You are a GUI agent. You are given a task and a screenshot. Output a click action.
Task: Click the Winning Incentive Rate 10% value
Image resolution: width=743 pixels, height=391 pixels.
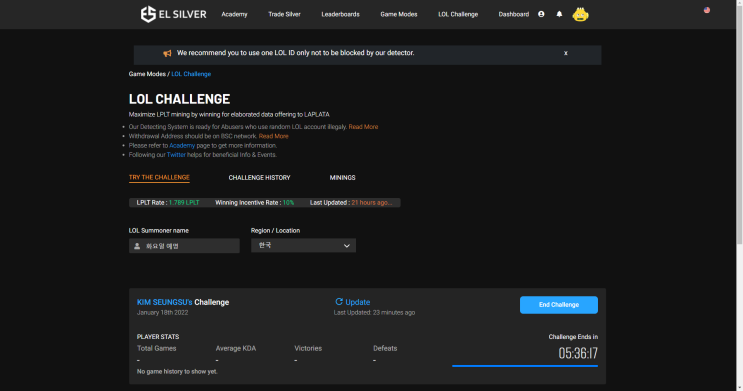tap(288, 202)
